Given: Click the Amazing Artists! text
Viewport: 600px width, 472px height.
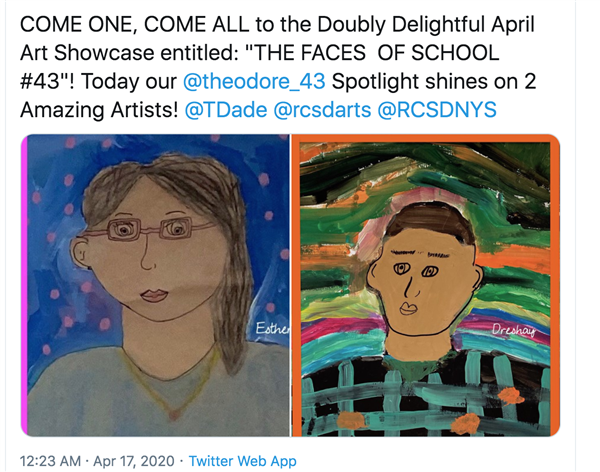Looking at the screenshot, I should (99, 110).
